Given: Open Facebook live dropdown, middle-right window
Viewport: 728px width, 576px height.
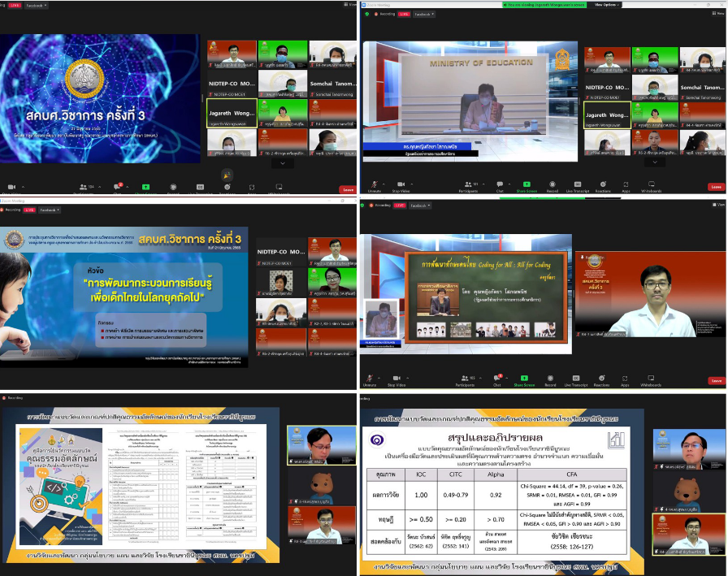Looking at the screenshot, I should point(420,206).
